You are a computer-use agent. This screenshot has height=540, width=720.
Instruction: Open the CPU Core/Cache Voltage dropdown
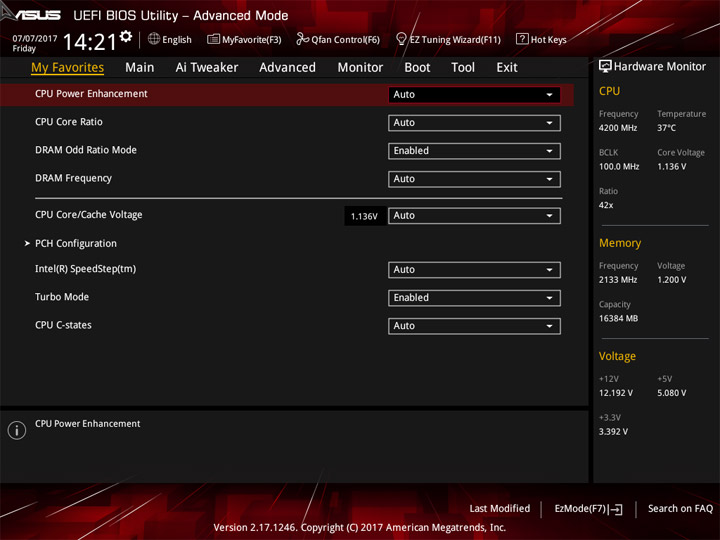point(474,216)
